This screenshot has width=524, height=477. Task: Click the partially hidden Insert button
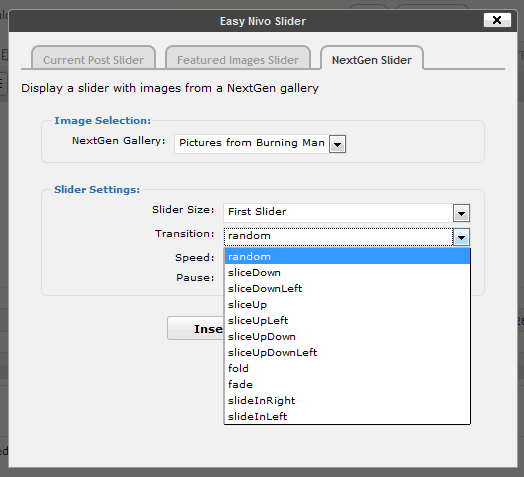point(196,328)
